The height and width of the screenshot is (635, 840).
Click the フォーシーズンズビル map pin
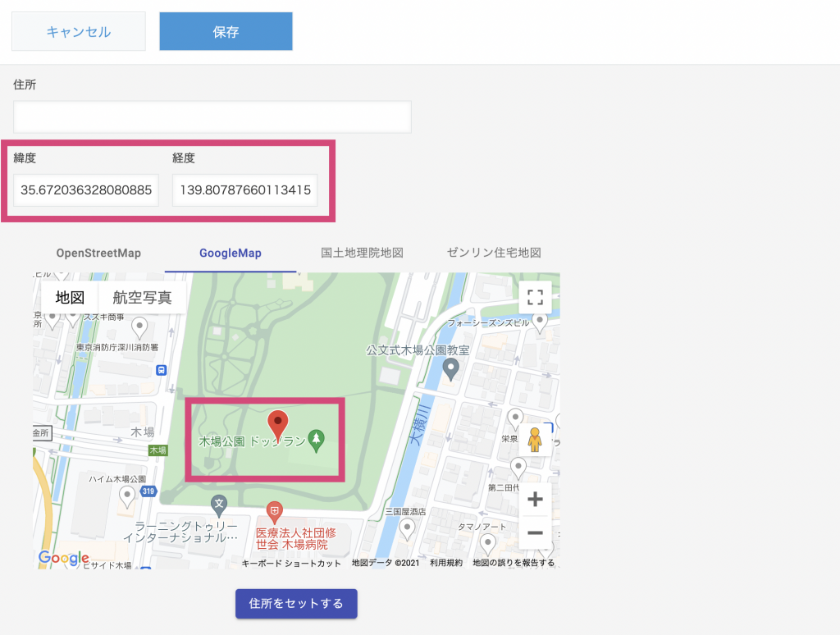tap(540, 322)
